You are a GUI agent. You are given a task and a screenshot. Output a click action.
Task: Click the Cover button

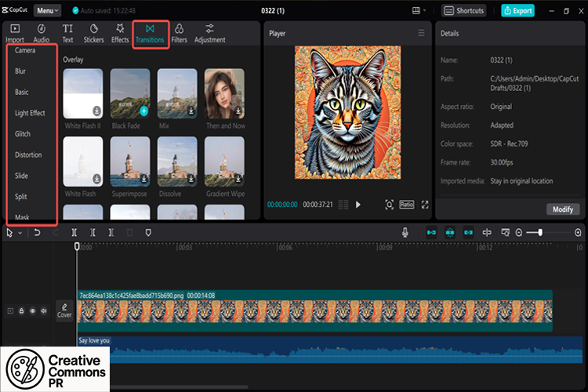pyautogui.click(x=64, y=310)
